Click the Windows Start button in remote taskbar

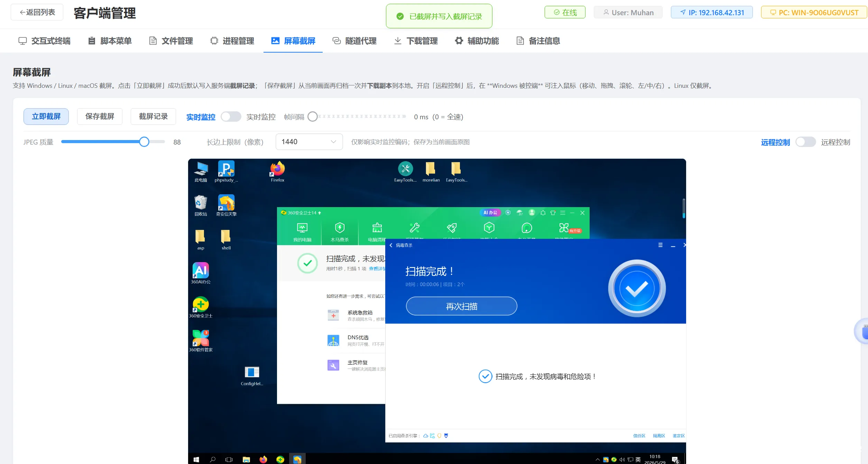[x=196, y=459]
